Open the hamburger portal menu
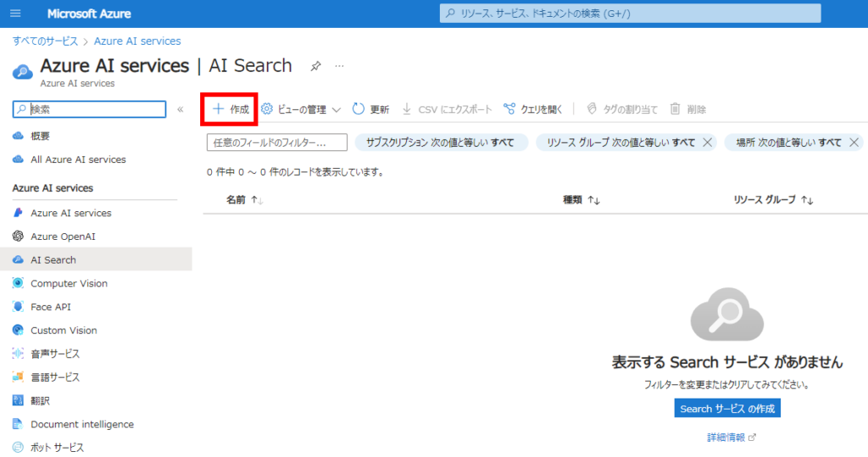 point(15,14)
